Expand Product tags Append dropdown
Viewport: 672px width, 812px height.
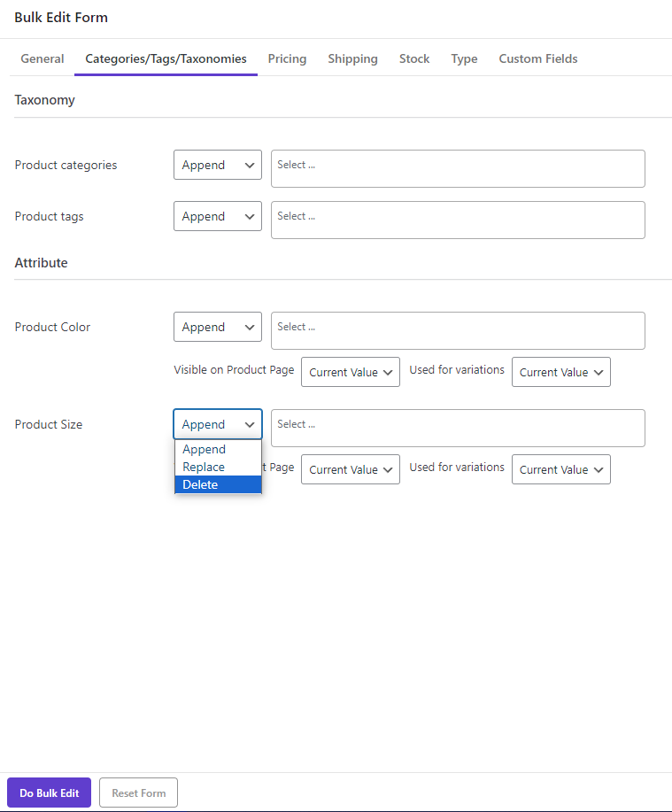[x=218, y=216]
